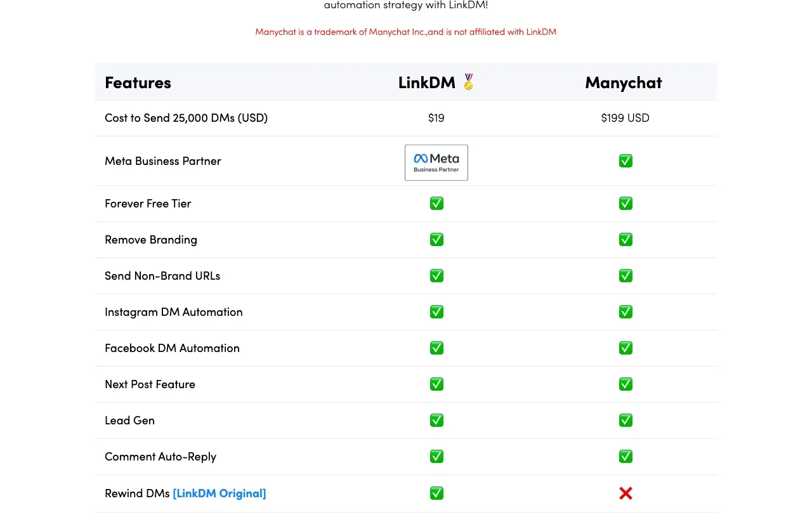
Task: Click the $19 price cell
Action: point(436,118)
